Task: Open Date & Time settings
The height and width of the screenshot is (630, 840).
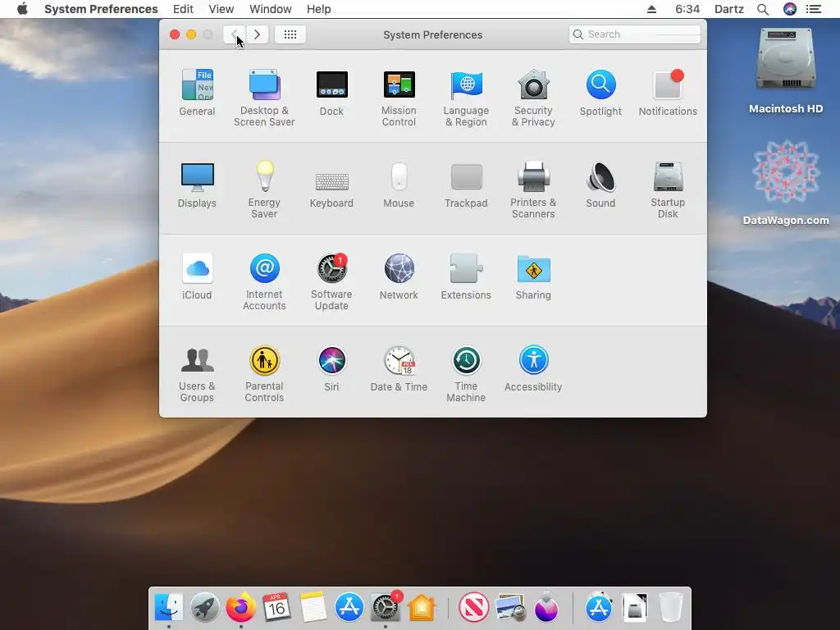Action: [399, 368]
